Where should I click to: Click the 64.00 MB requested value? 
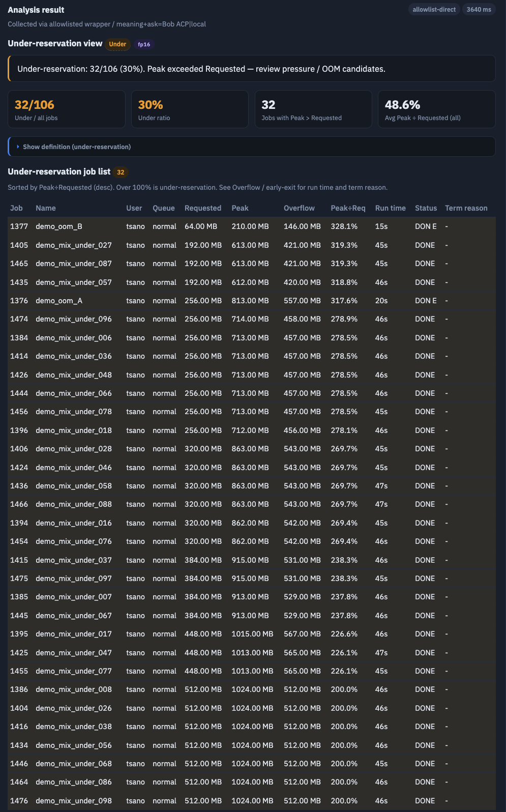(x=201, y=226)
